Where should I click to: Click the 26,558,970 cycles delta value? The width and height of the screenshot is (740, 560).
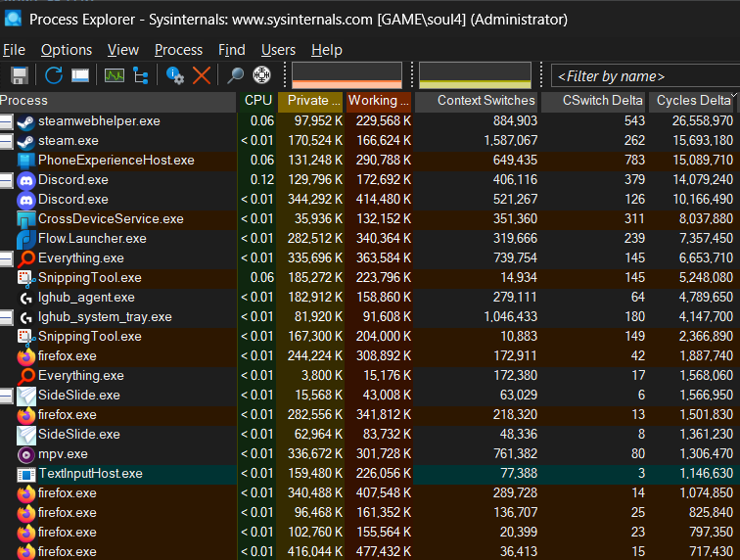702,120
